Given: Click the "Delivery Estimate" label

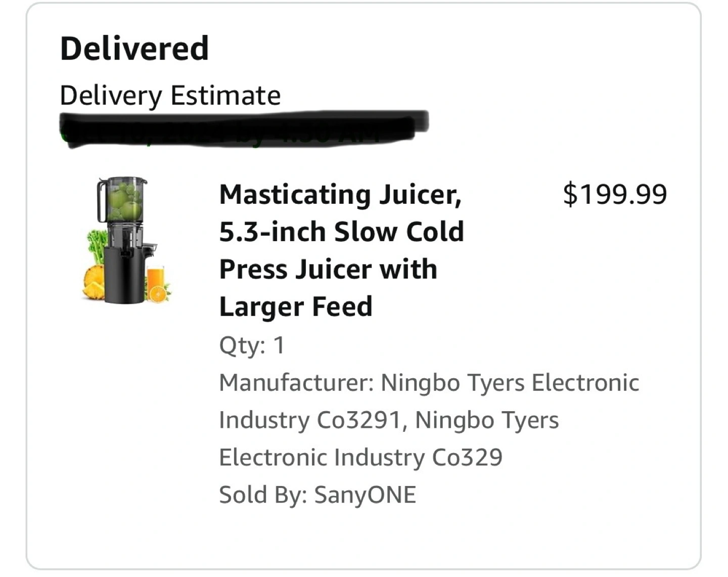Looking at the screenshot, I should click(170, 96).
